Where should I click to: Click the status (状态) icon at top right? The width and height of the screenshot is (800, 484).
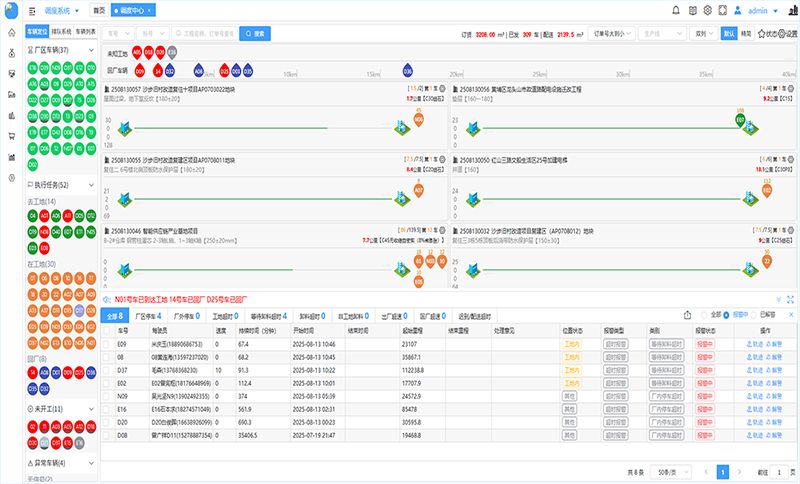tap(762, 33)
